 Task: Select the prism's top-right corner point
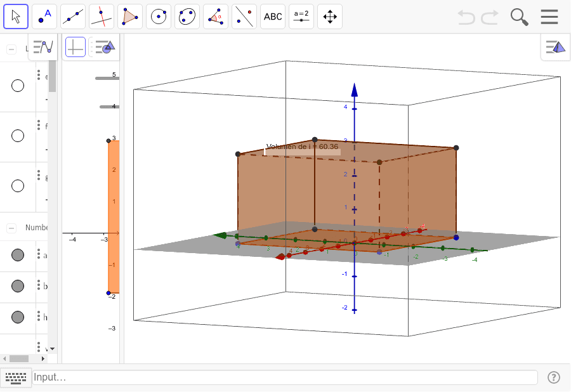pyautogui.click(x=456, y=148)
